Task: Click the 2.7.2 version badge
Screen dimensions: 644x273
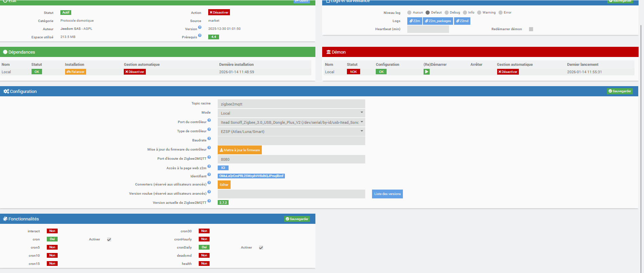Action: pyautogui.click(x=223, y=203)
